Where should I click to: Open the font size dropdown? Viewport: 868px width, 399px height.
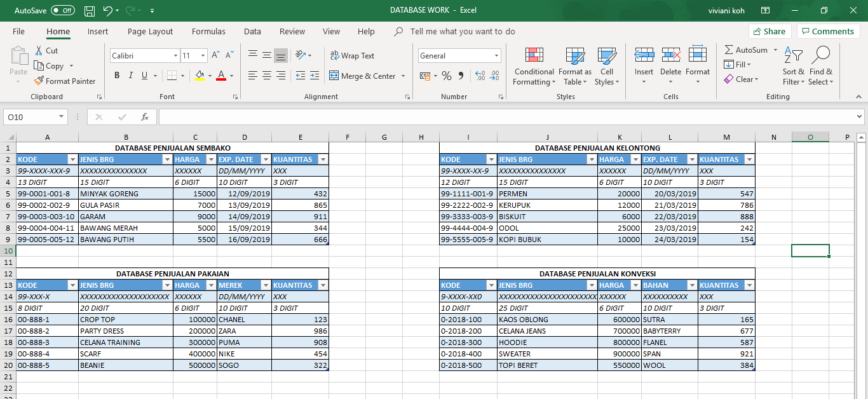pyautogui.click(x=202, y=55)
